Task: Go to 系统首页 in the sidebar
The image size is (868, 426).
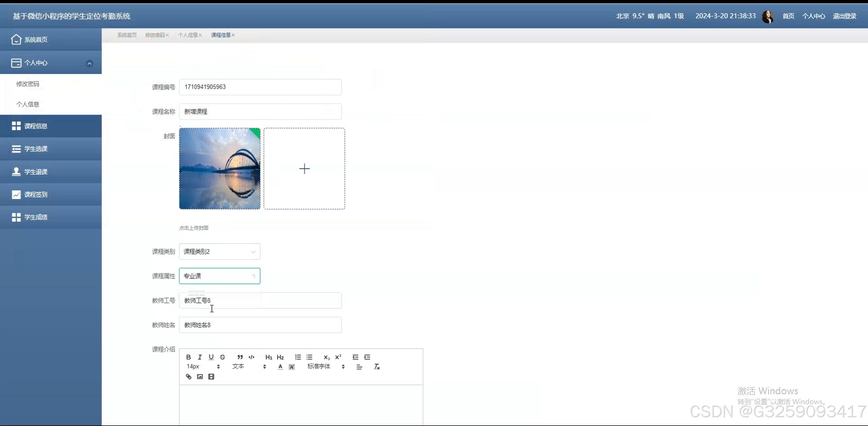Action: point(51,40)
